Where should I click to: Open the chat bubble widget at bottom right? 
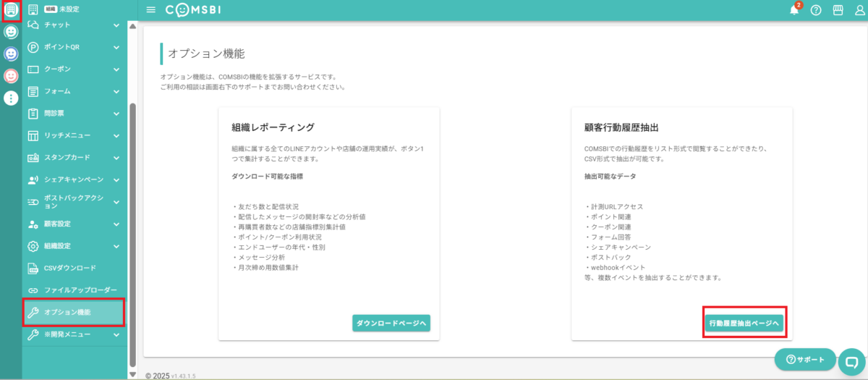[851, 363]
